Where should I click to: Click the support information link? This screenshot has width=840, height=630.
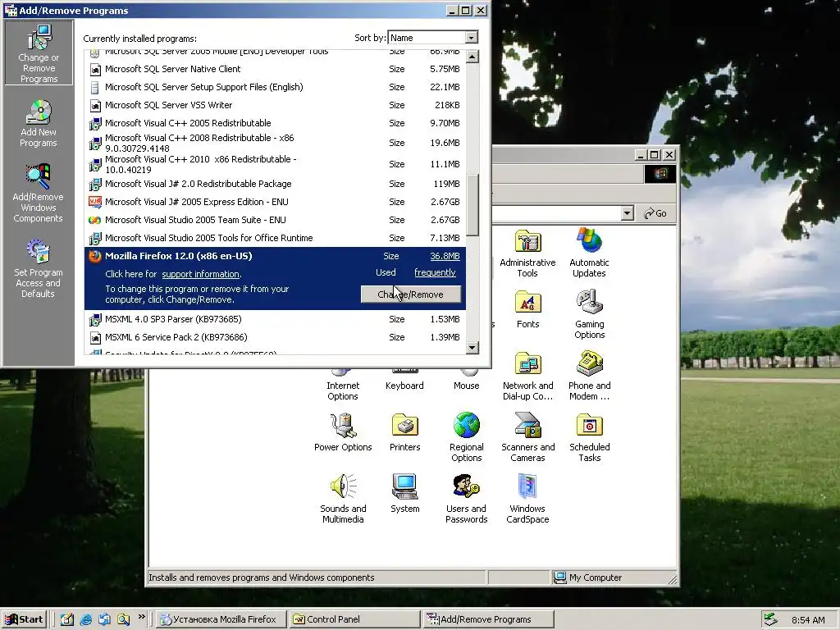(x=200, y=274)
